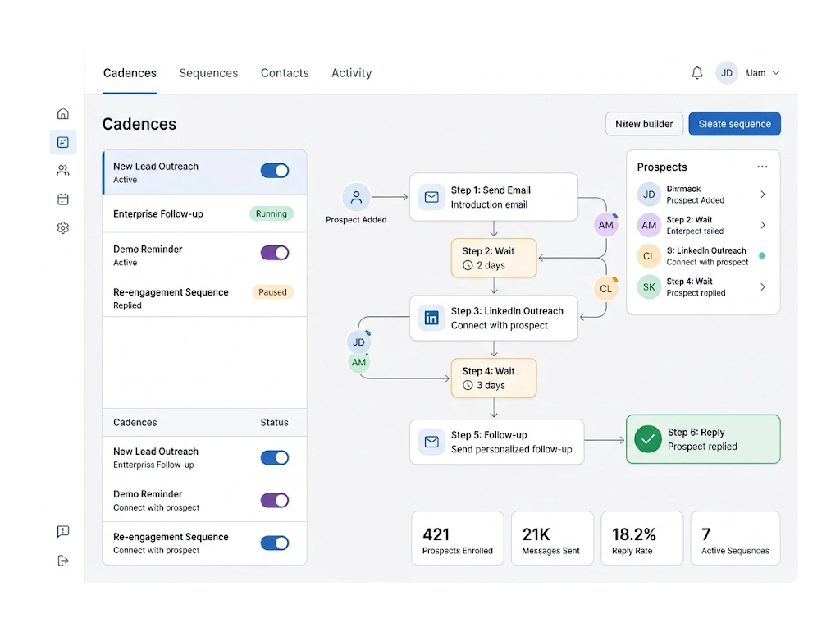Click SK avatar in Prospects list
The height and width of the screenshot is (628, 840).
coord(649,287)
